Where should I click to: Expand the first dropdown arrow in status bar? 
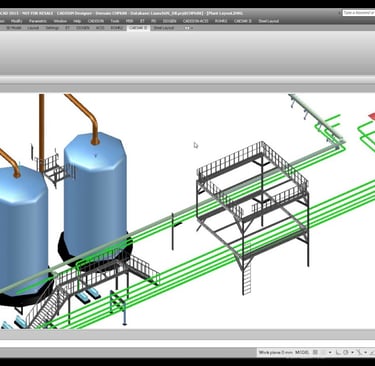(x=330, y=352)
